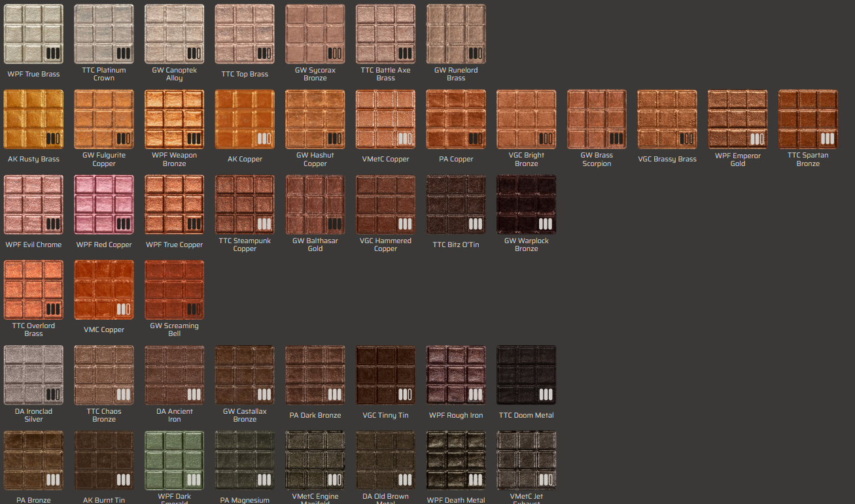The width and height of the screenshot is (855, 504).
Task: Click the "GW Screaming Bell" name label
Action: pyautogui.click(x=175, y=329)
